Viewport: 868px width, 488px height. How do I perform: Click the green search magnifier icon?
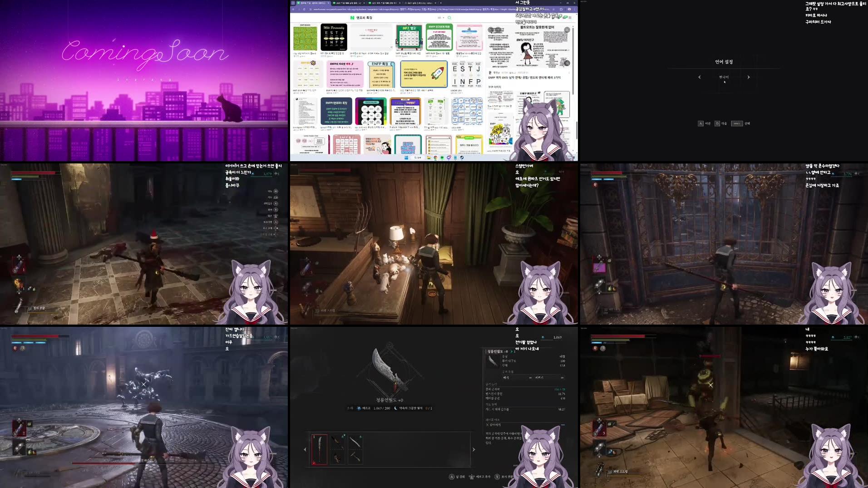pos(449,18)
